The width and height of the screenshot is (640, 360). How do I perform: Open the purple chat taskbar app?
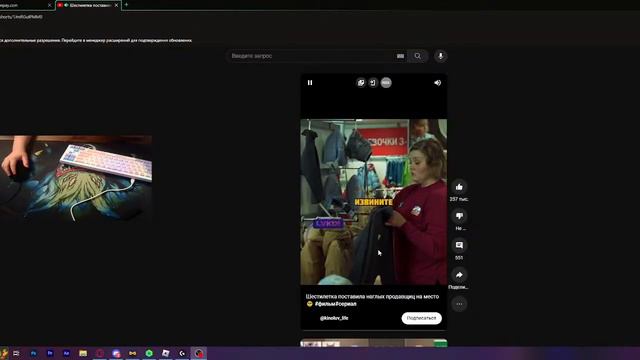point(116,353)
